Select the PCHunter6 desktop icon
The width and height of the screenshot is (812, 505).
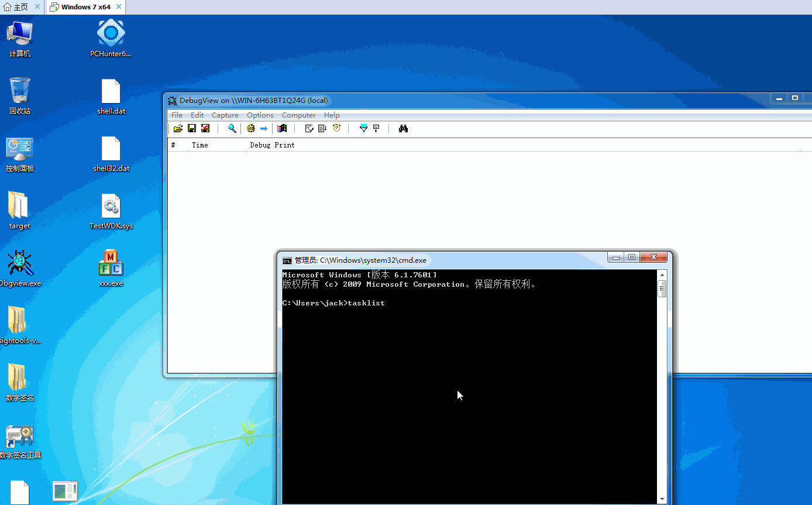[111, 39]
